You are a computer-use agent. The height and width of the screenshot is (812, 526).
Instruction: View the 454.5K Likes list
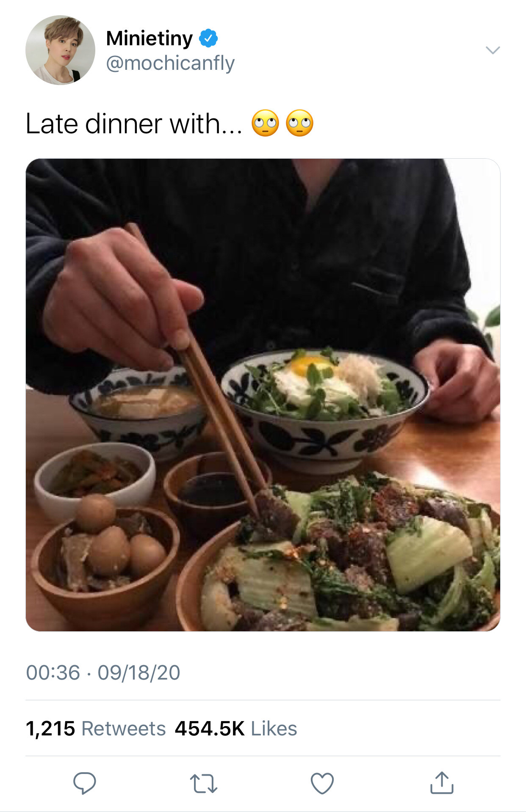click(236, 729)
